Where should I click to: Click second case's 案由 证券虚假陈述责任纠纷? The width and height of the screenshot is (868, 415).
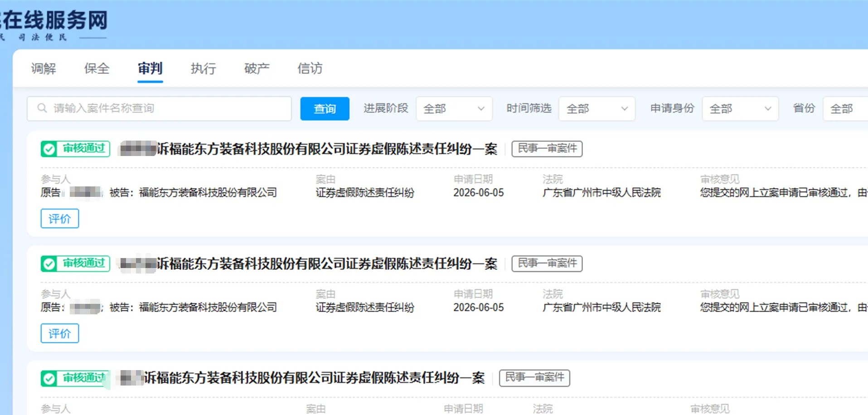[365, 308]
